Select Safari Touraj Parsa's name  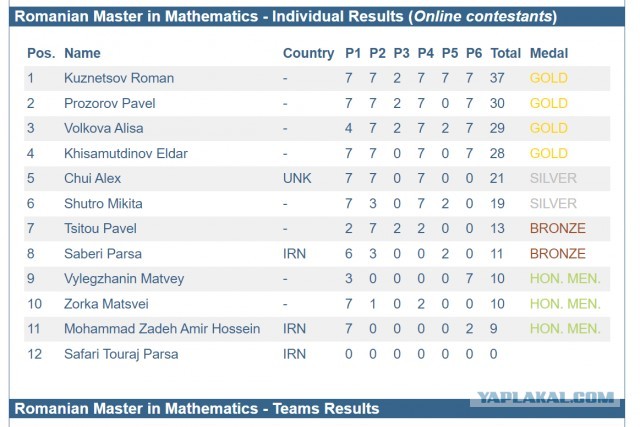tap(121, 354)
